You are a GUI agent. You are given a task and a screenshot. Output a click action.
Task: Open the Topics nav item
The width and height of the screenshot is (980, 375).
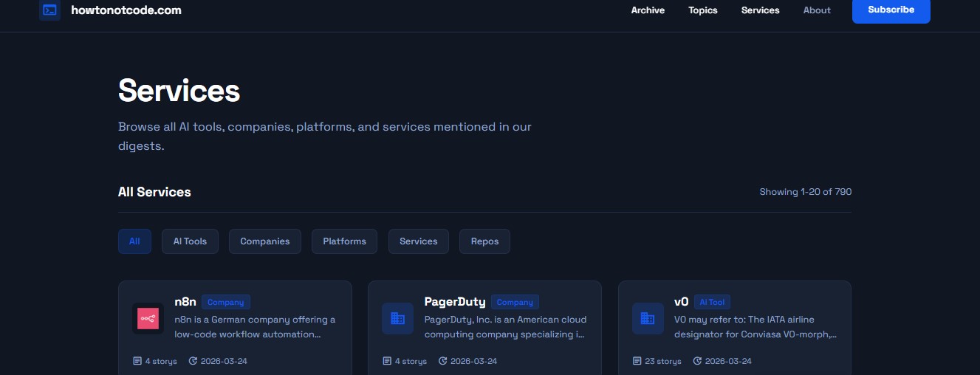coord(703,10)
